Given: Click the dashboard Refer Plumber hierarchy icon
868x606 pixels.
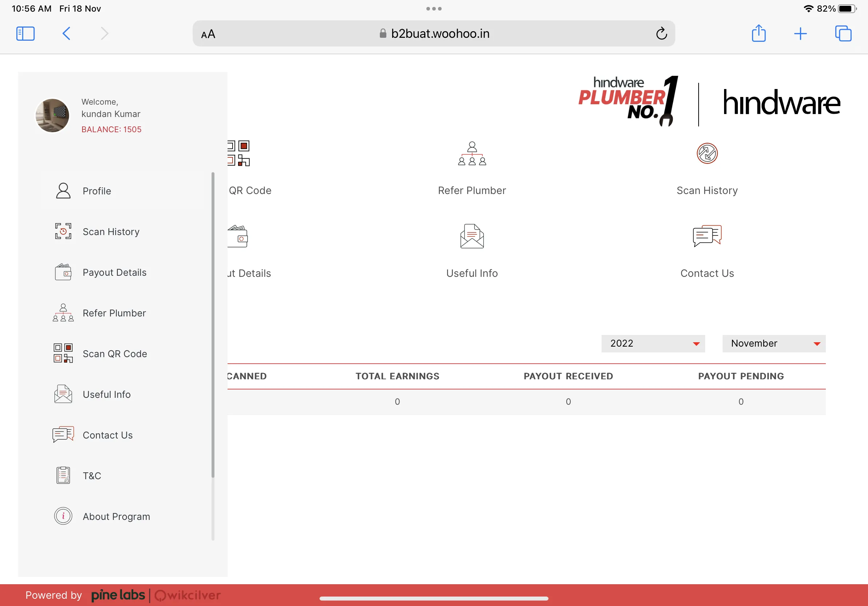Looking at the screenshot, I should pyautogui.click(x=472, y=153).
